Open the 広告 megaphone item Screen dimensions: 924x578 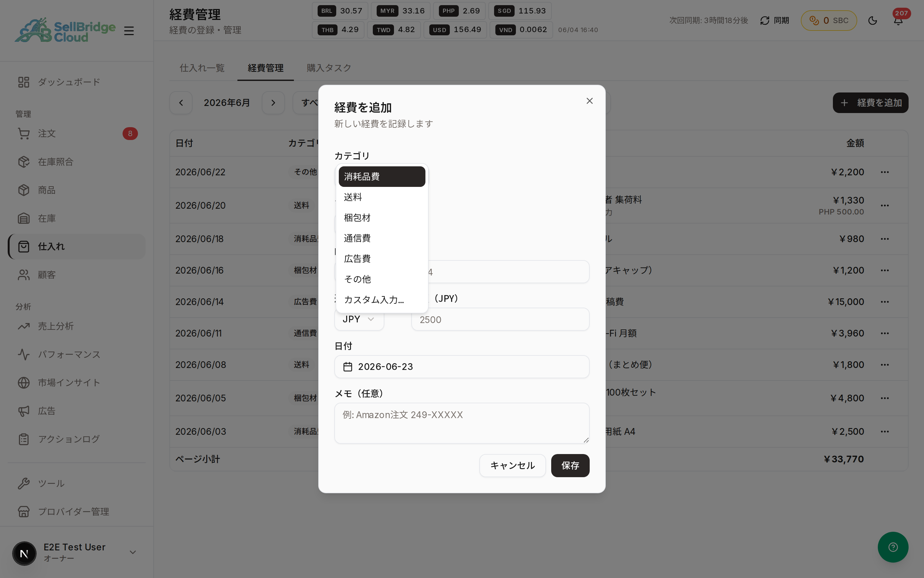pyautogui.click(x=76, y=411)
